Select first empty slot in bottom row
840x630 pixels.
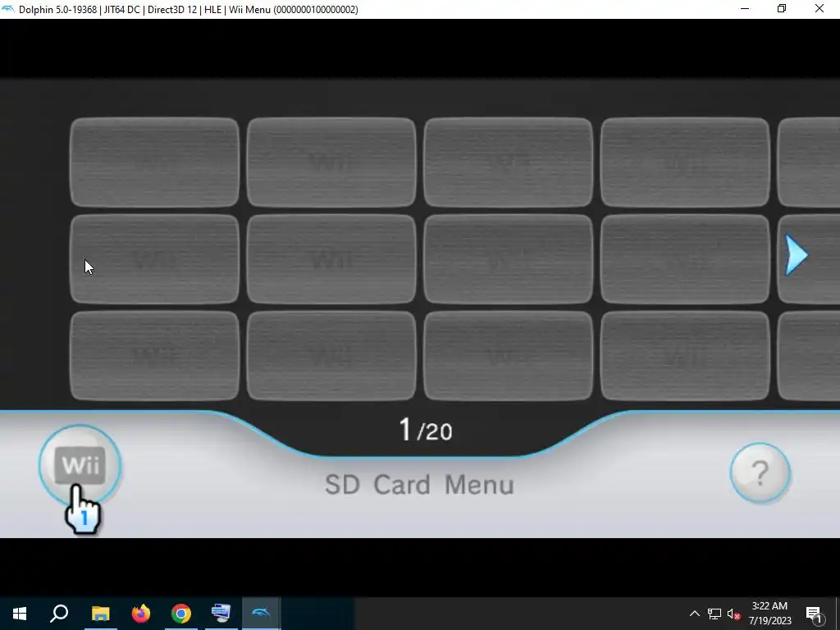154,356
